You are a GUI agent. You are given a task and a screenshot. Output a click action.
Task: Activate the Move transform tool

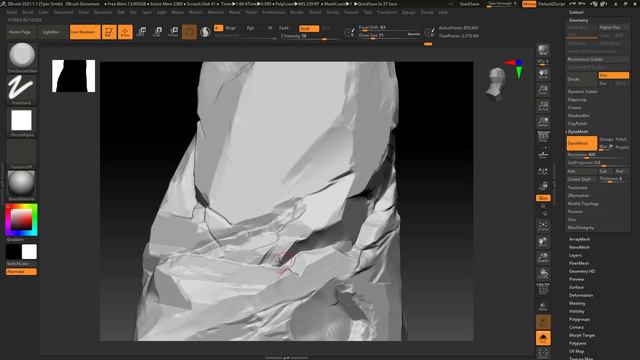pos(141,32)
